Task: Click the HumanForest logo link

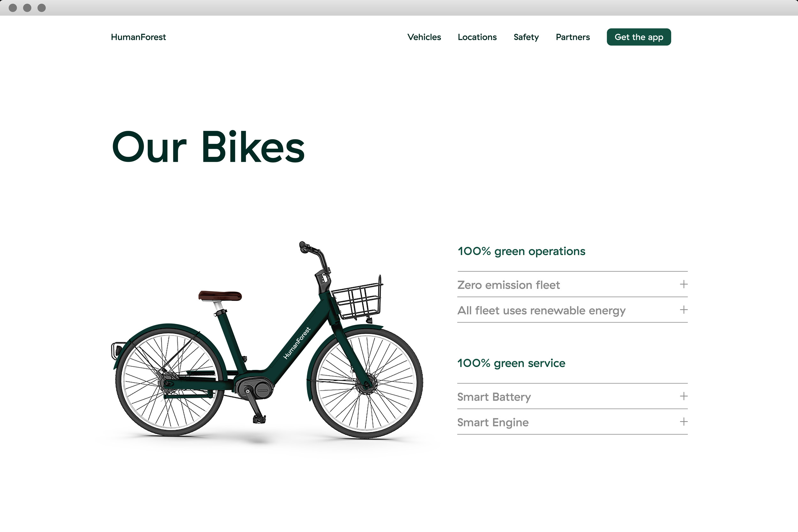Action: [x=139, y=37]
